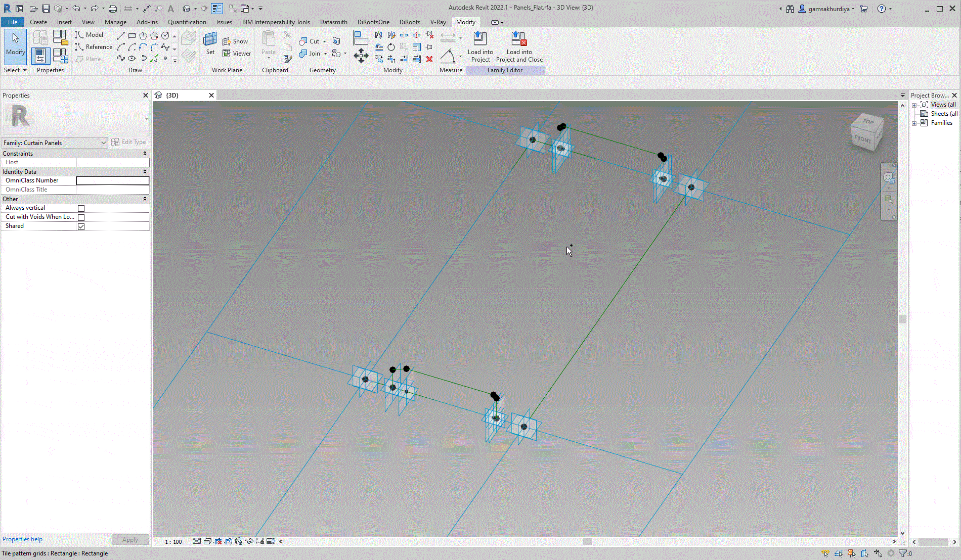Expand the Views (all) tree node
The image size is (961, 560).
pyautogui.click(x=914, y=105)
